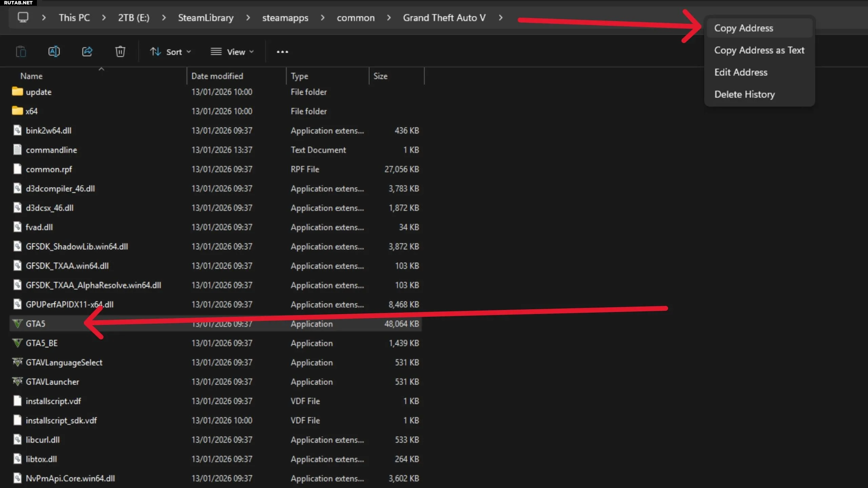The image size is (868, 488).
Task: Expand chevron after Grand Theft Auto V
Action: pyautogui.click(x=500, y=18)
